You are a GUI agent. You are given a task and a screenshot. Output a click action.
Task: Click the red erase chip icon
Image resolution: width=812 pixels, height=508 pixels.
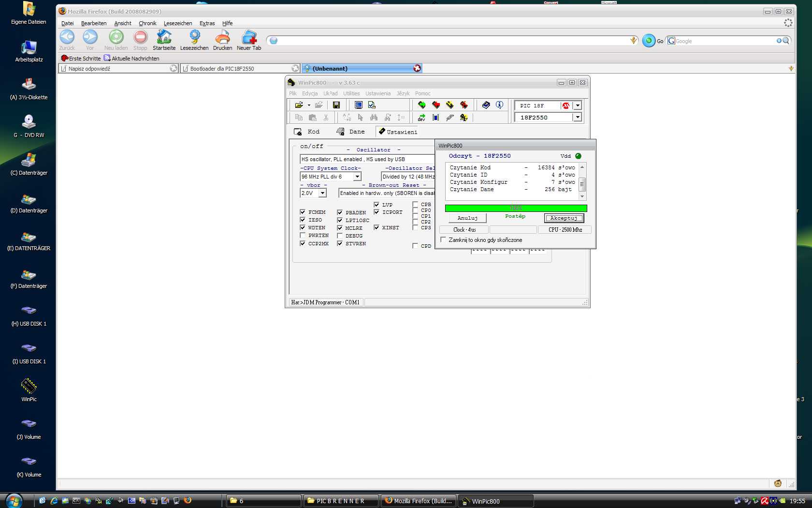[464, 105]
